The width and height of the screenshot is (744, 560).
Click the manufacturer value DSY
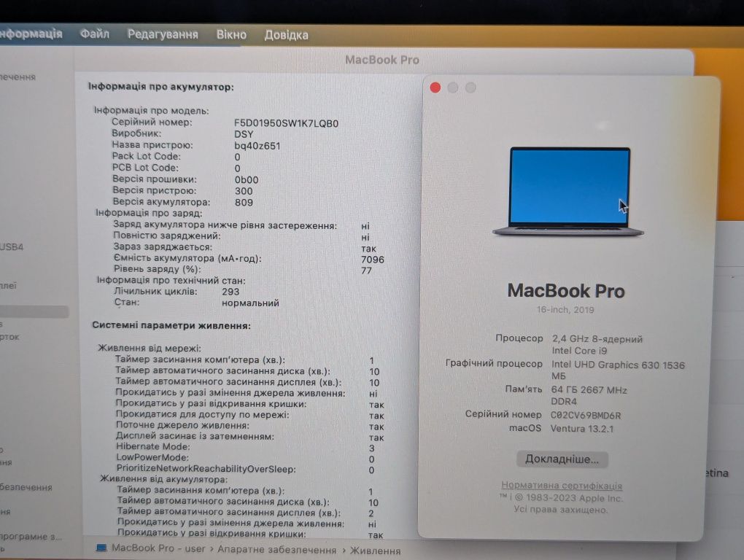244,134
